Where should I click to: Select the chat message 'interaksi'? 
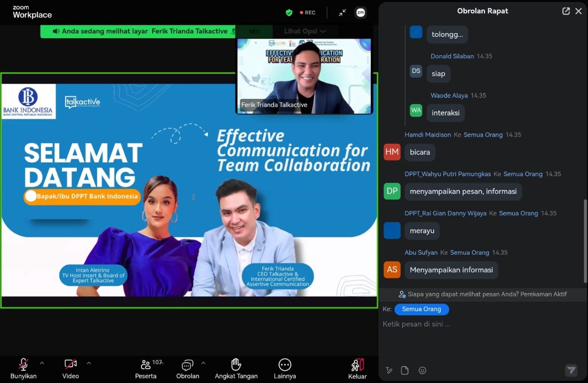[x=446, y=113]
